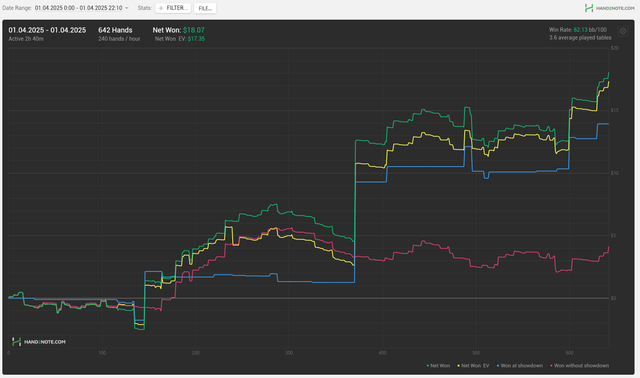The width and height of the screenshot is (640, 378).
Task: Click the blue Won at showdown legend dot
Action: 498,366
